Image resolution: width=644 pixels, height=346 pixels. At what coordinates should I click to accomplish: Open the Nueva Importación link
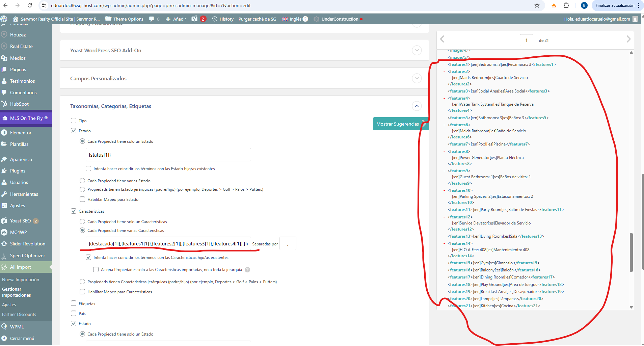(21, 280)
